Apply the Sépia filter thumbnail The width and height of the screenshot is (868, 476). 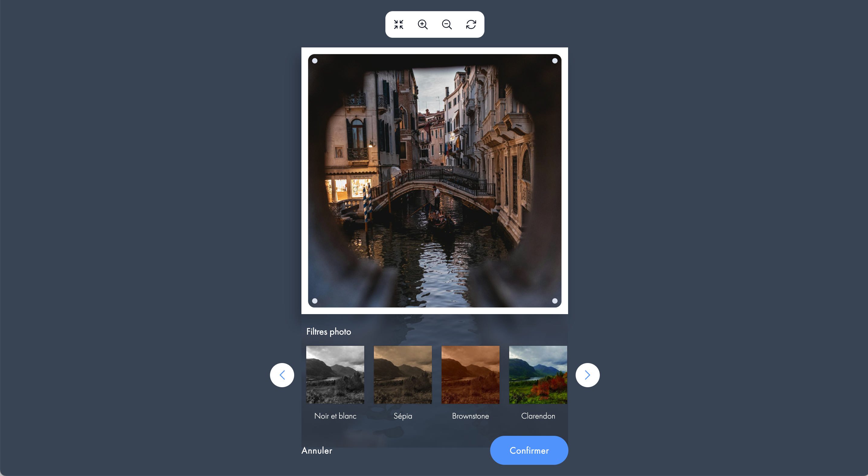403,375
